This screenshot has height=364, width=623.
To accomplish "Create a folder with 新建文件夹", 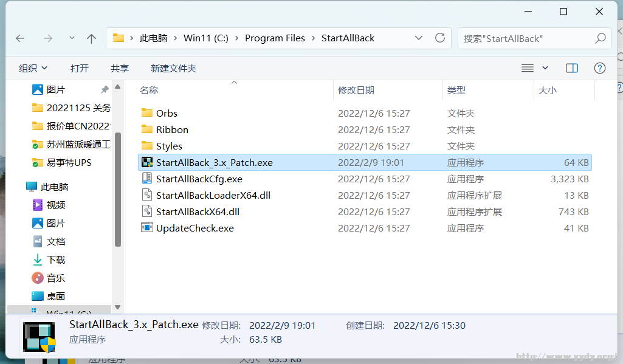I will point(173,68).
